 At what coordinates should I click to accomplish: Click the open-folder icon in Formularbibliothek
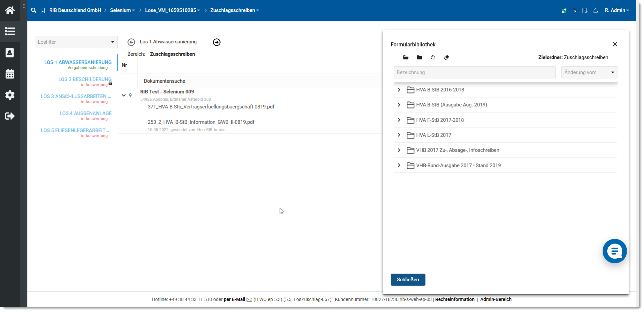coord(406,57)
